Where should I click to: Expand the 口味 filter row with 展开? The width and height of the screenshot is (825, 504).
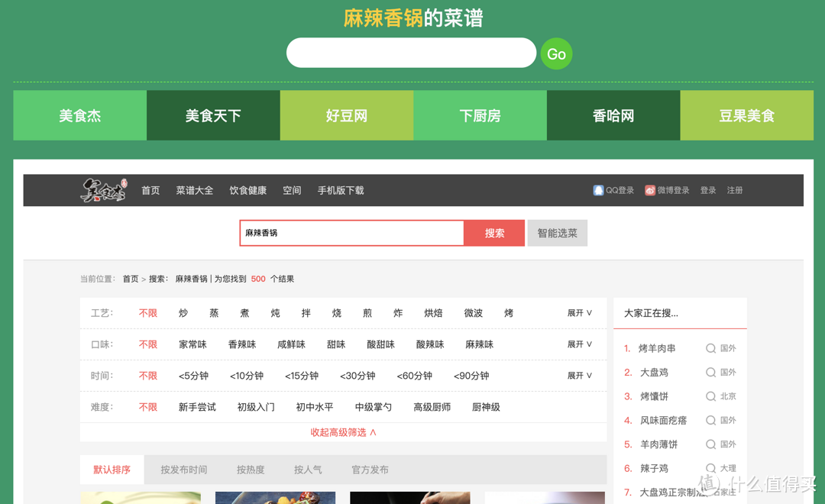pyautogui.click(x=579, y=344)
